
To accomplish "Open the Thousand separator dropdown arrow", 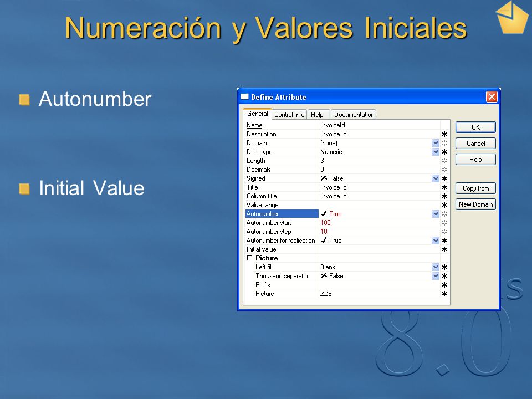I will [x=436, y=276].
